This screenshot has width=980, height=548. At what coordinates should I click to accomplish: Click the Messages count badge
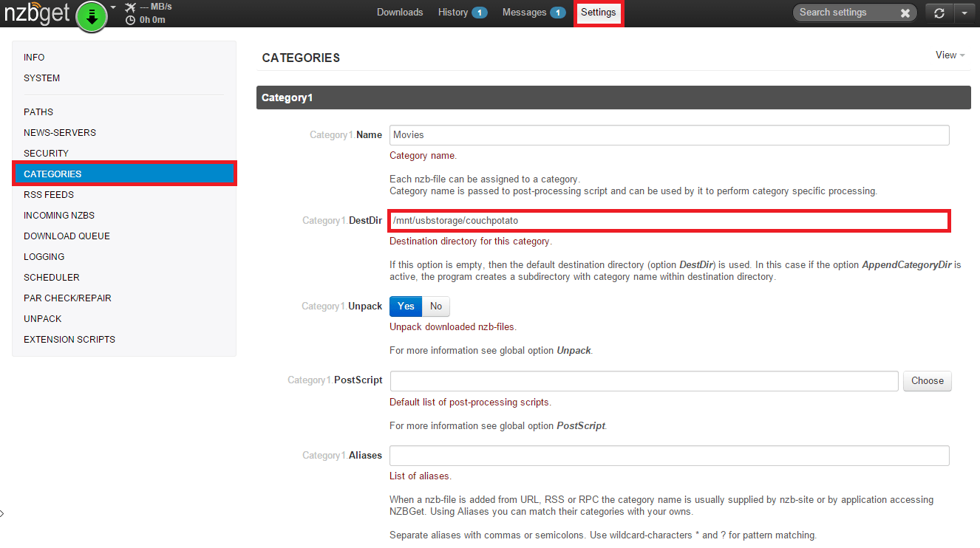(x=557, y=13)
